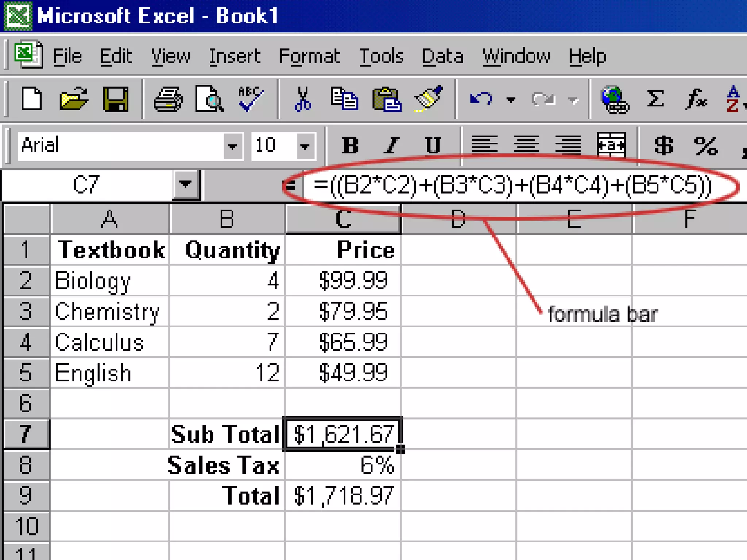Click the Open folder icon
The height and width of the screenshot is (560, 747).
pyautogui.click(x=73, y=99)
